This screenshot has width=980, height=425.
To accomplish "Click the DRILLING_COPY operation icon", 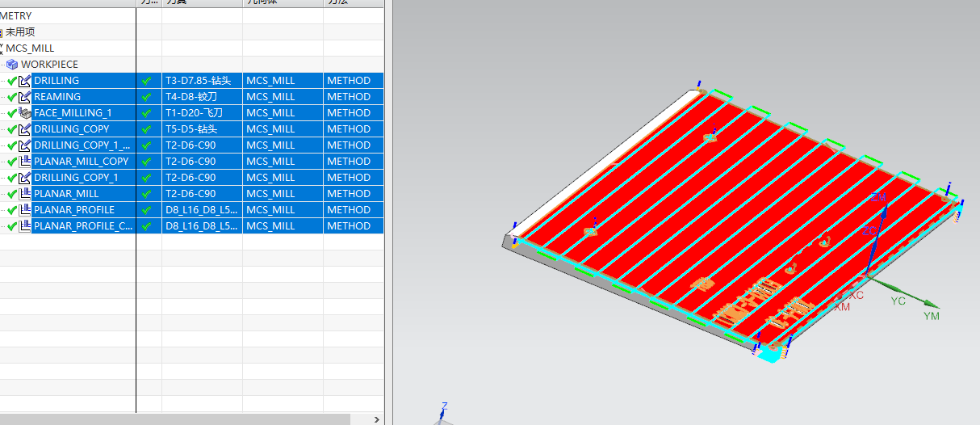I will pyautogui.click(x=25, y=129).
